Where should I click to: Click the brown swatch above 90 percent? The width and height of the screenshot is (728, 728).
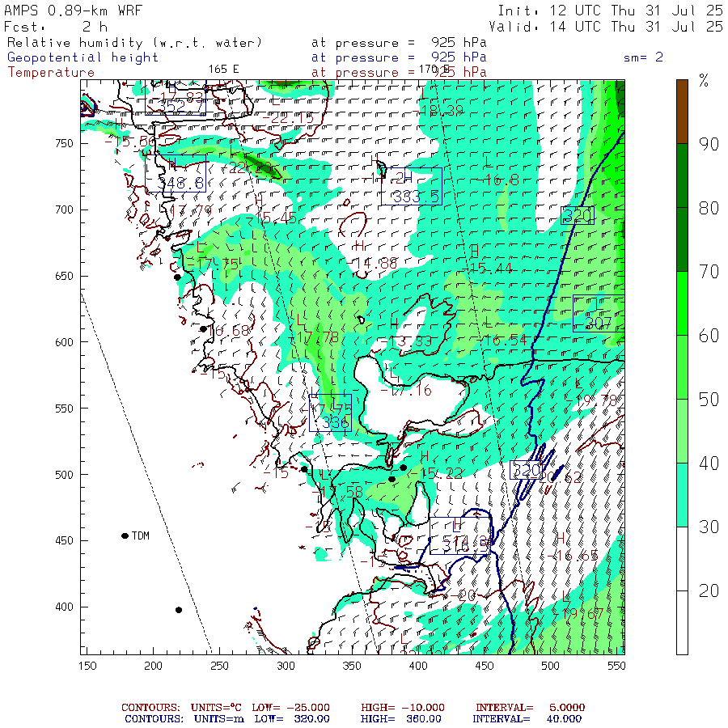point(682,112)
